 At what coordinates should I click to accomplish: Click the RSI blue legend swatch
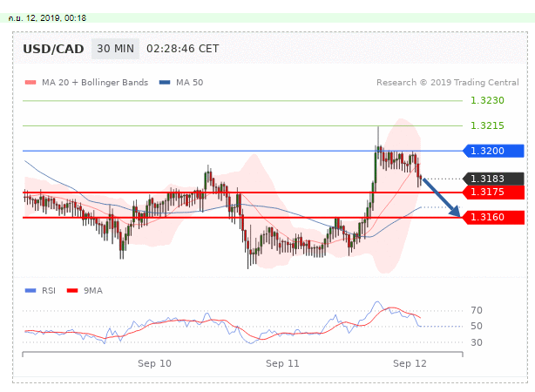click(30, 291)
